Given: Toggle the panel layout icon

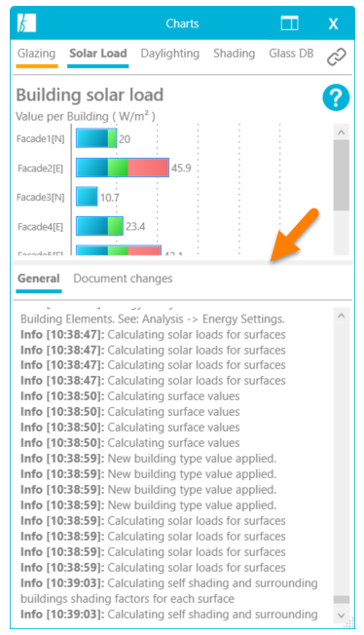Looking at the screenshot, I should 289,23.
